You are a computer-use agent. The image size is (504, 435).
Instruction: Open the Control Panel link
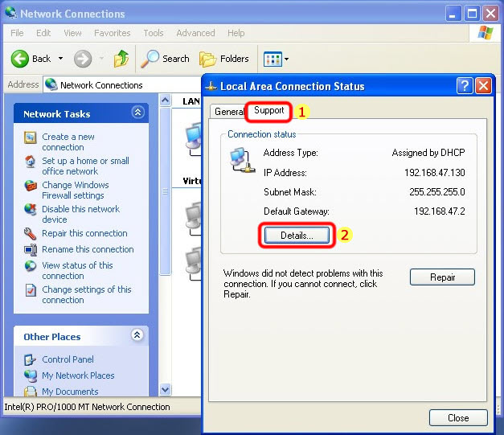(68, 359)
